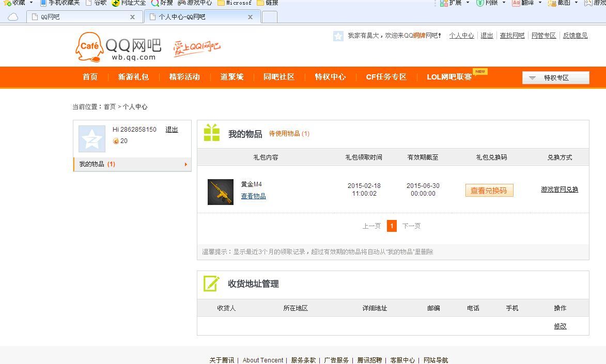The image size is (606, 364).
Task: Open the 网管专区 header link
Action: [544, 36]
